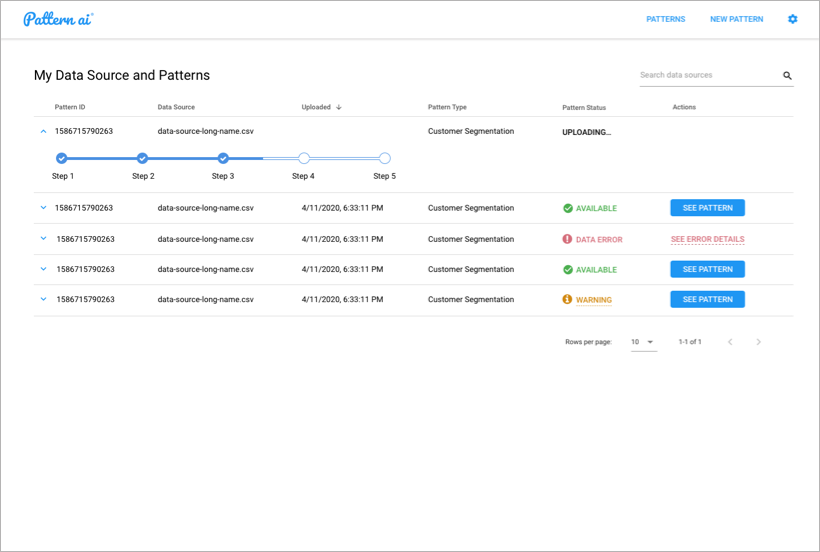The width and height of the screenshot is (820, 552).
Task: Open the Patterns nav item
Action: point(665,19)
